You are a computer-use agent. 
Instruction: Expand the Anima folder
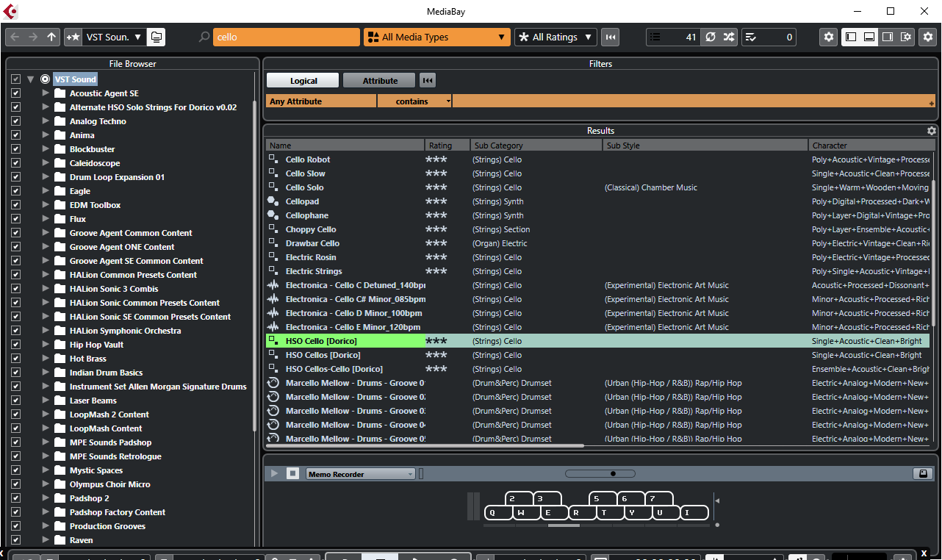(46, 135)
